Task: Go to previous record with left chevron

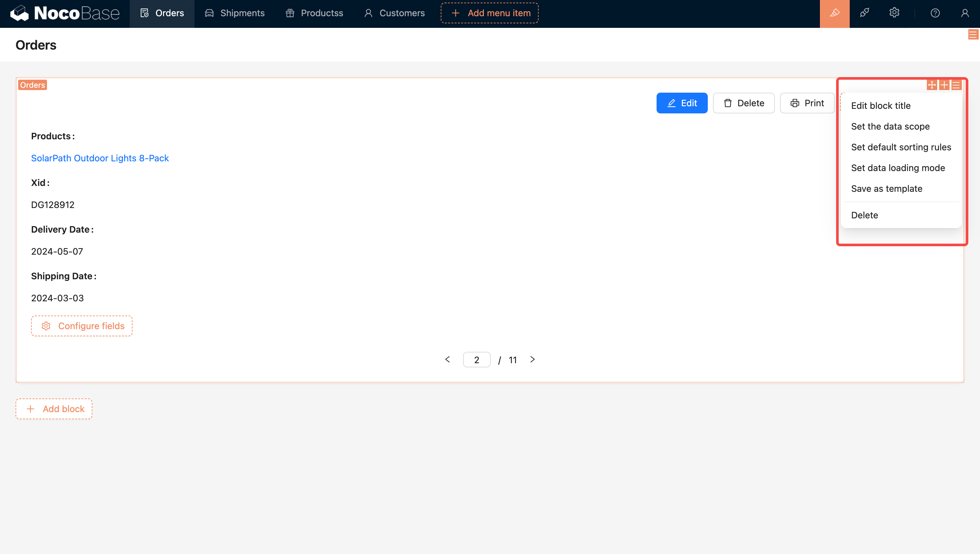Action: pos(448,360)
